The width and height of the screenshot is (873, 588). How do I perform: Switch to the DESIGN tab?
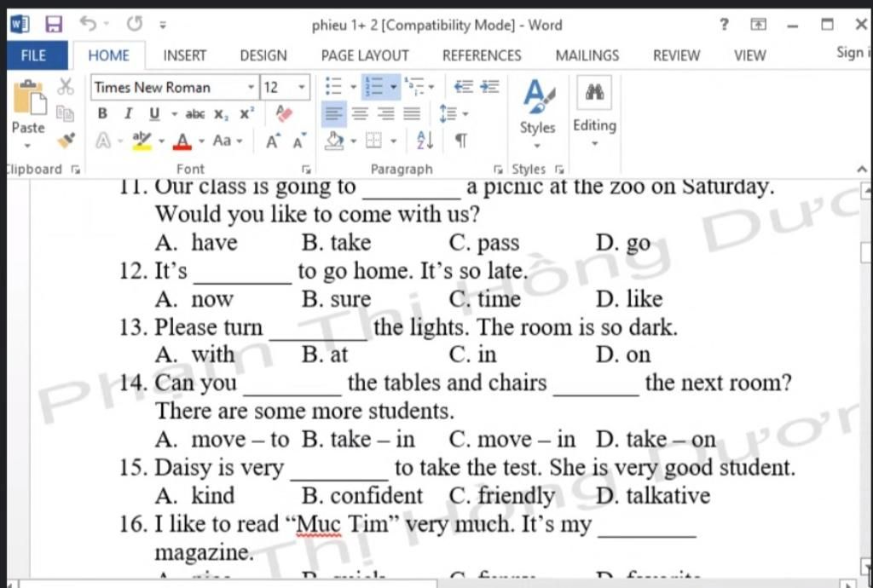(263, 55)
